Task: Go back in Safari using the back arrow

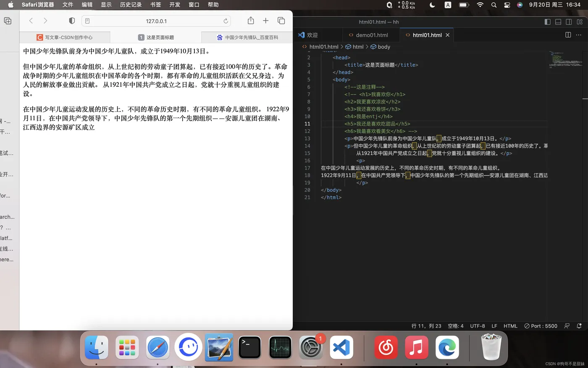Action: point(31,21)
